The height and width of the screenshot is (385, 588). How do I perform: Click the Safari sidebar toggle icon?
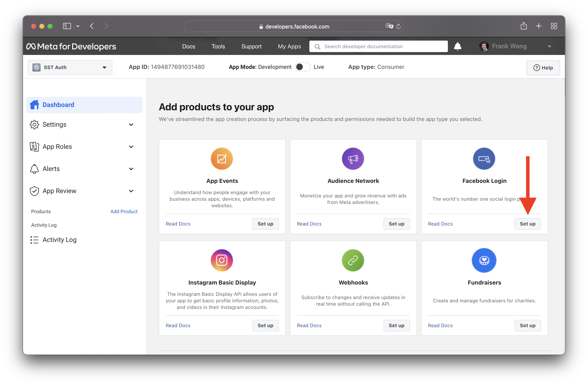(67, 26)
